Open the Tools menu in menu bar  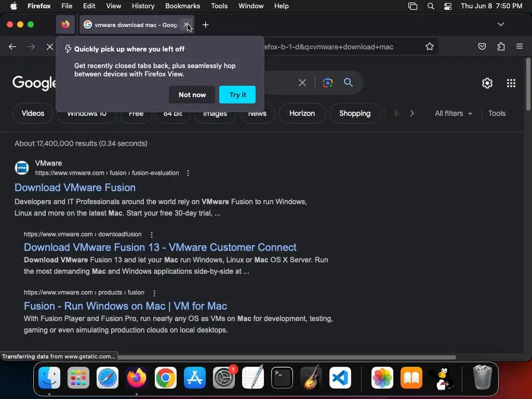[219, 6]
